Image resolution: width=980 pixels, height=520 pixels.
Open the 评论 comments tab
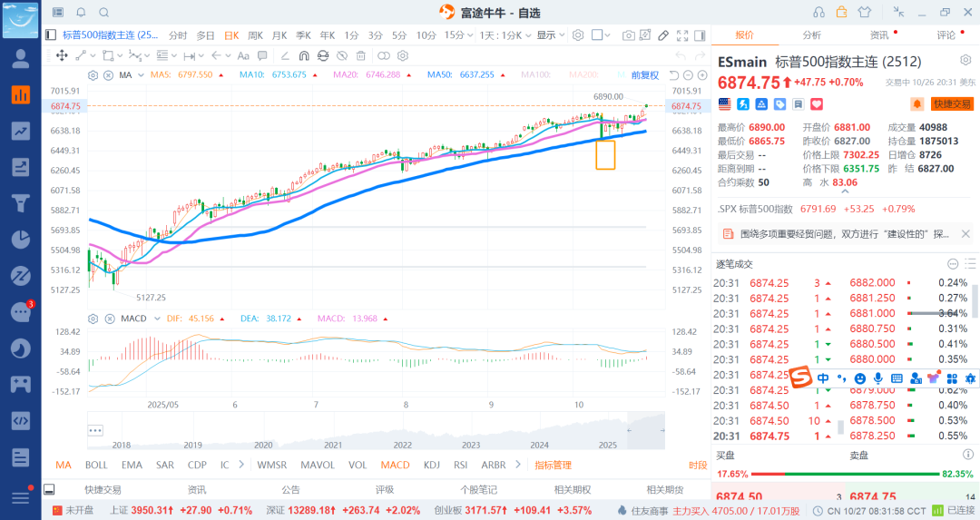click(946, 35)
